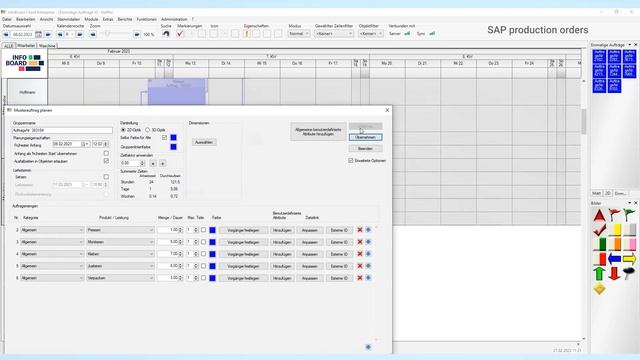Click the Suche search icon in toolbar

[x=166, y=34]
